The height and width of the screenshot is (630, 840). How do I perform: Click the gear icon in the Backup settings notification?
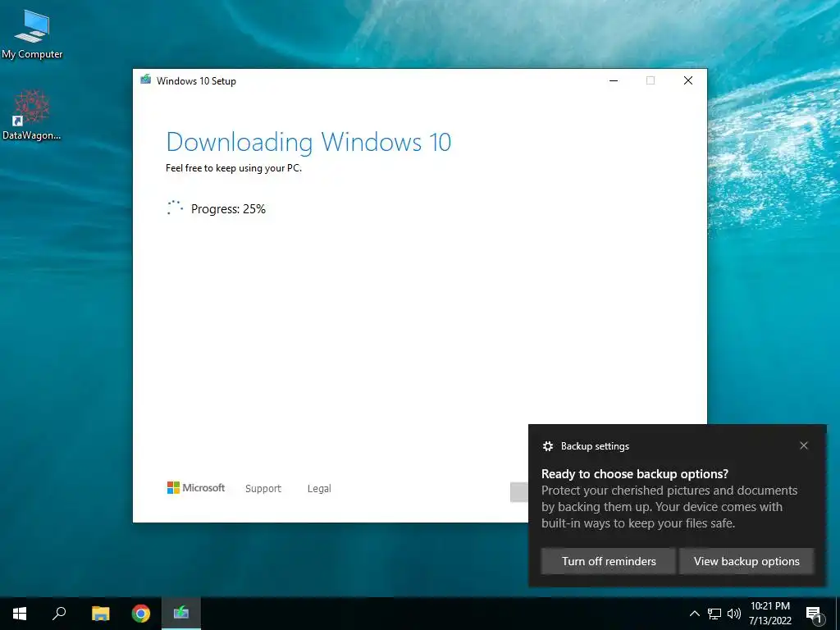(x=547, y=446)
